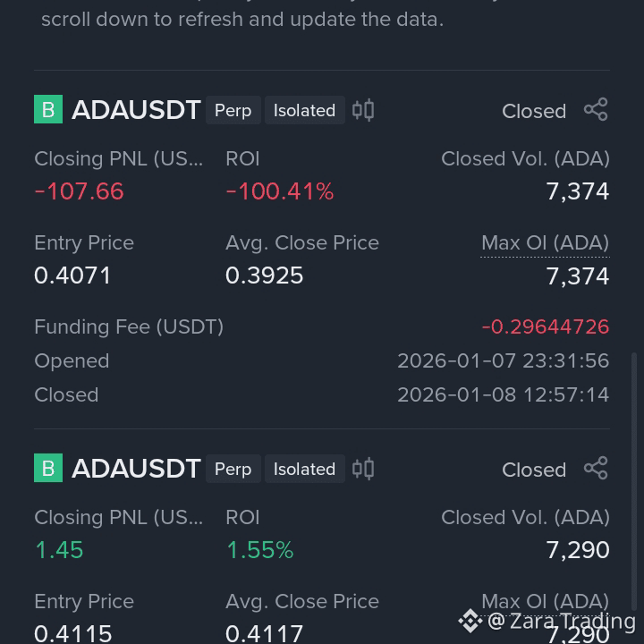The width and height of the screenshot is (644, 644).
Task: Tap the -100.41% ROI value
Action: (x=280, y=191)
